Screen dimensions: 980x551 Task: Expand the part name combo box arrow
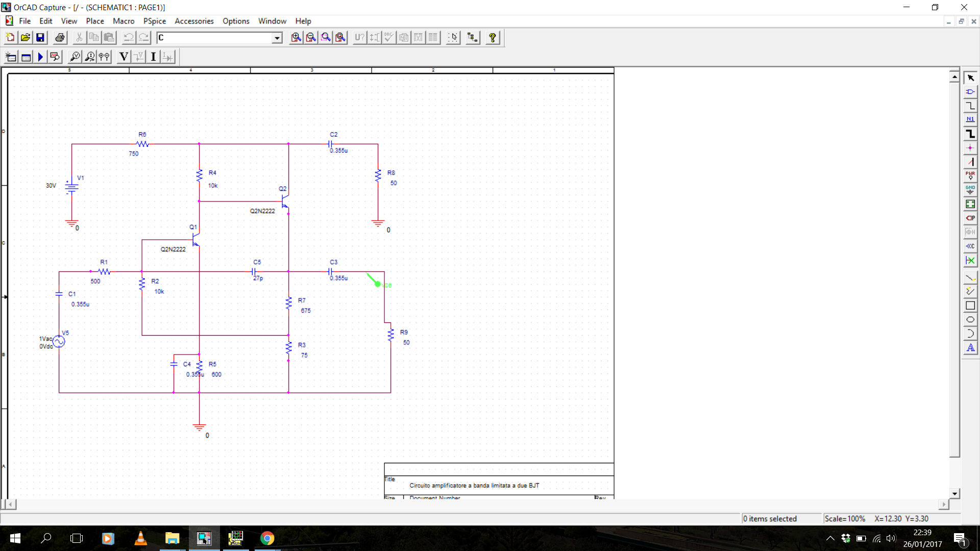(x=277, y=38)
